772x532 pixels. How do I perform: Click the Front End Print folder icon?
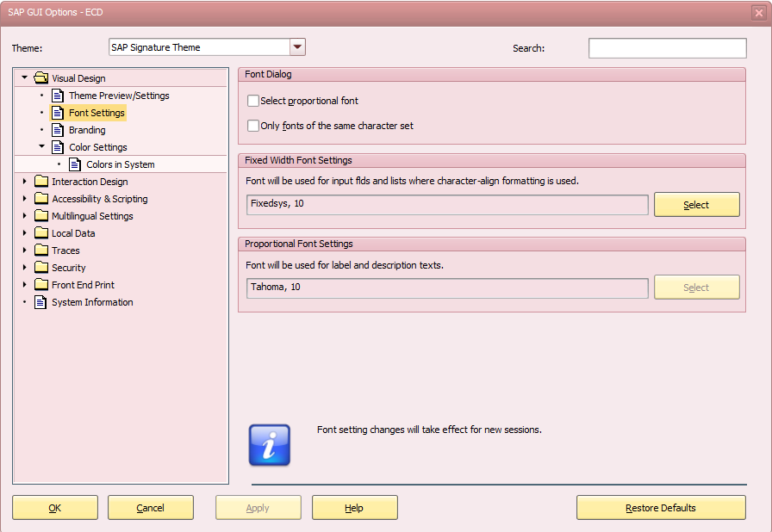(x=41, y=284)
